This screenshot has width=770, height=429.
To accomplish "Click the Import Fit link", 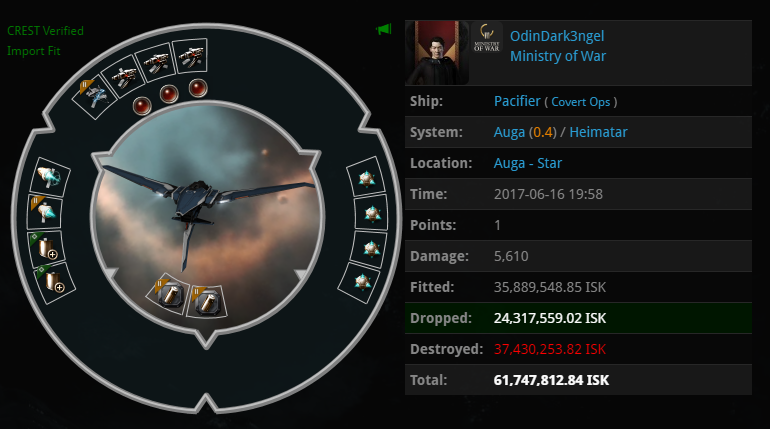I will [x=33, y=51].
